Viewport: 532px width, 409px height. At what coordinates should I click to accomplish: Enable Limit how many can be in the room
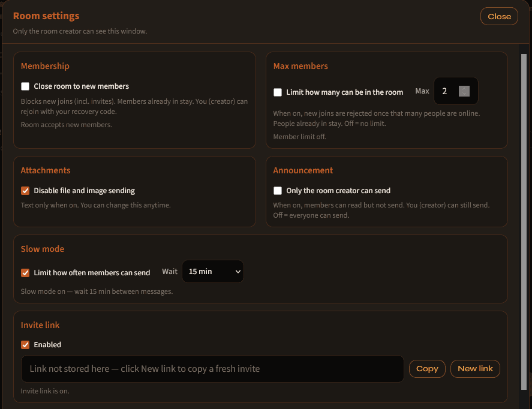pyautogui.click(x=278, y=92)
